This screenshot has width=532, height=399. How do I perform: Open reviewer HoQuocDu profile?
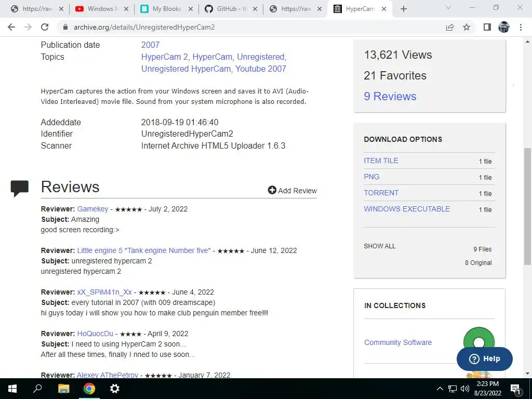[x=95, y=334]
